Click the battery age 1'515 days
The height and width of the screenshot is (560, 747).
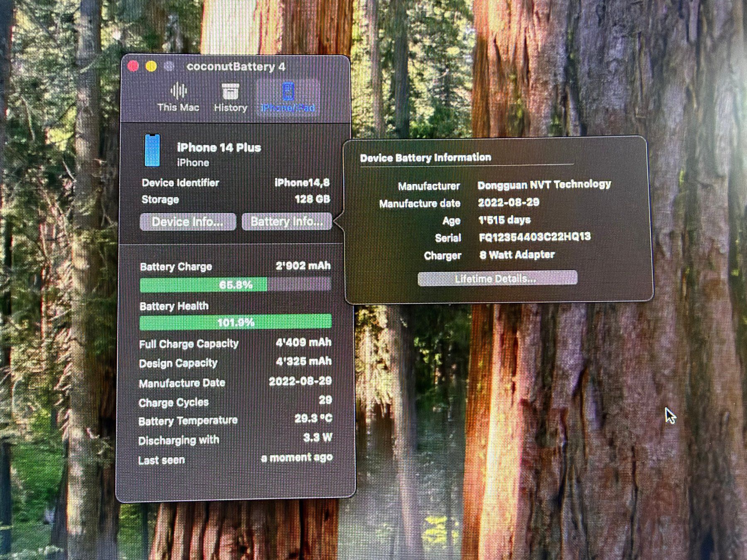point(504,220)
